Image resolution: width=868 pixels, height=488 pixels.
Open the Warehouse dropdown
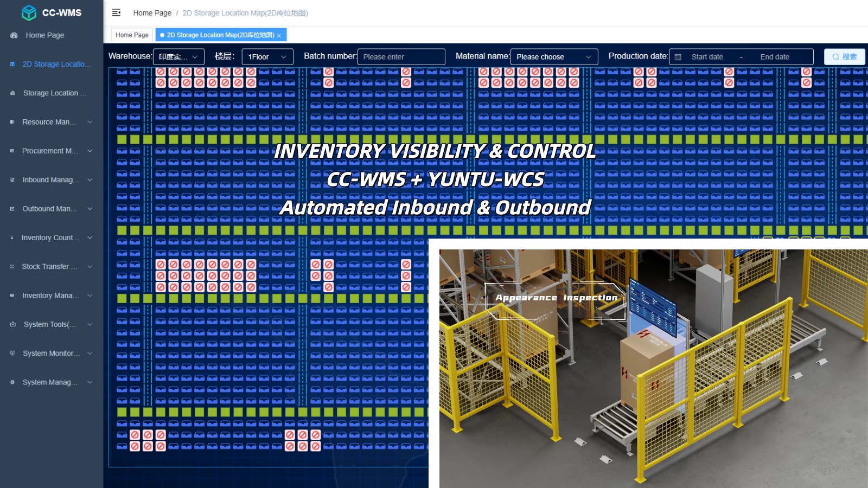178,57
